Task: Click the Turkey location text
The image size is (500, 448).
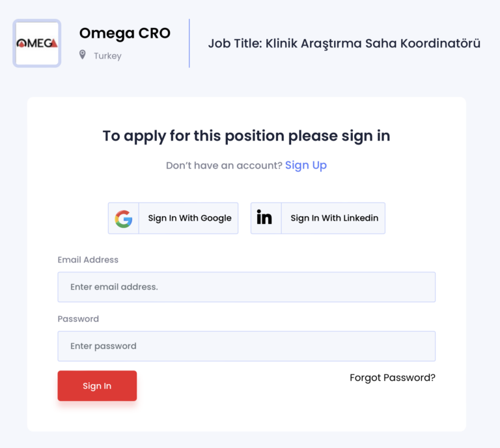Action: 107,56
